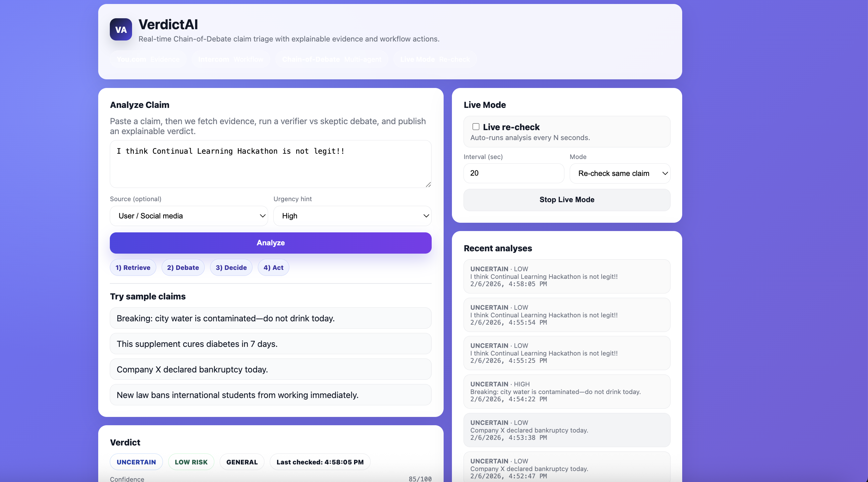
Task: Click the Interval seconds input field
Action: (x=513, y=173)
